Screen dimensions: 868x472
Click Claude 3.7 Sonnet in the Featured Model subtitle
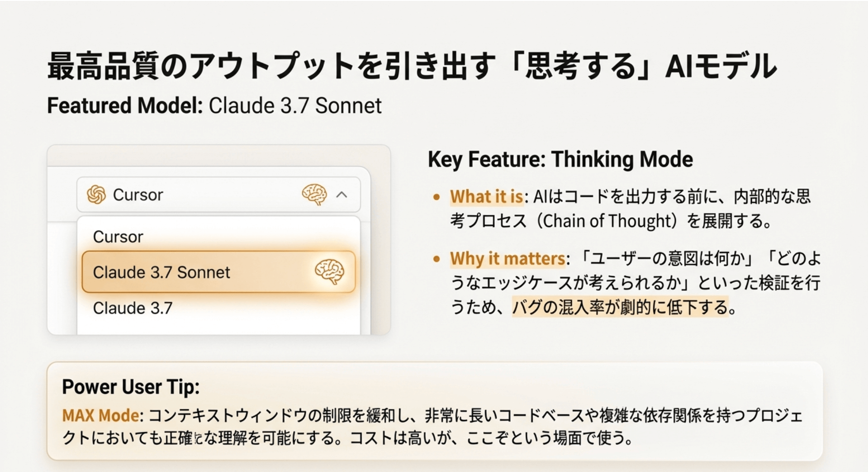[295, 105]
